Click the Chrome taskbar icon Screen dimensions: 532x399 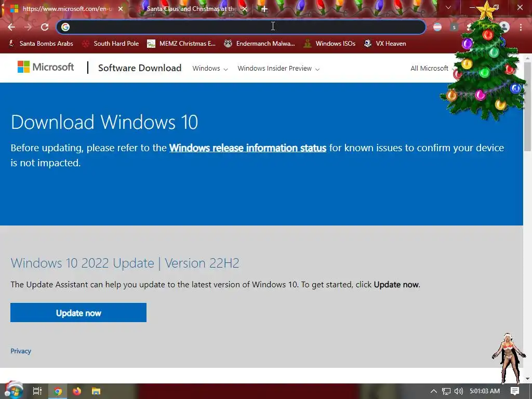click(58, 391)
